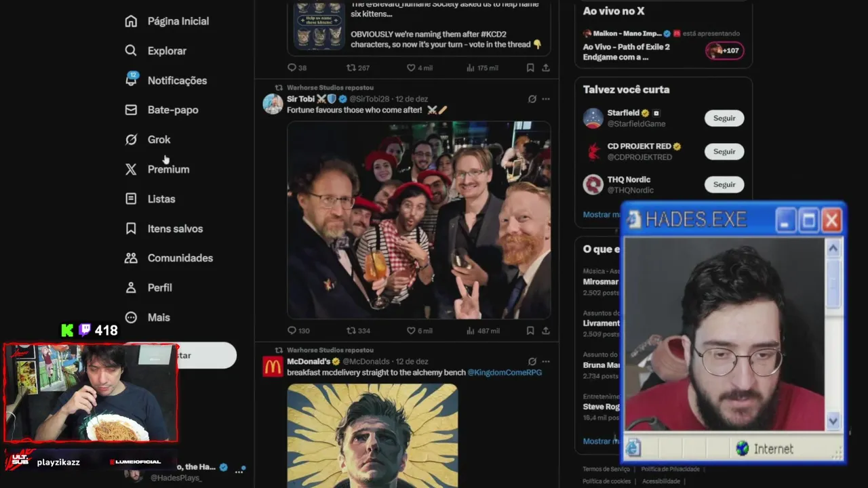868x488 pixels.
Task: Click HADES.EXE window scrollbar up arrow
Action: tap(833, 249)
